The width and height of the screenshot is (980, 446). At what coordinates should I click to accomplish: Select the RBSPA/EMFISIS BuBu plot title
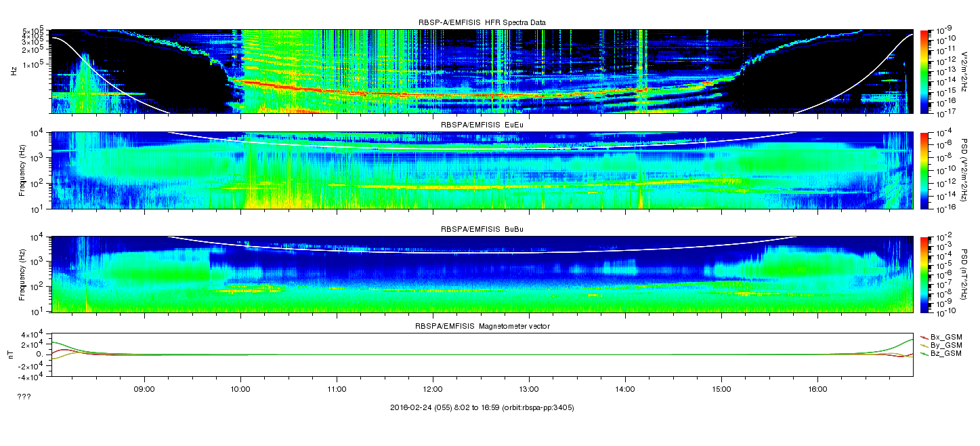pos(482,229)
